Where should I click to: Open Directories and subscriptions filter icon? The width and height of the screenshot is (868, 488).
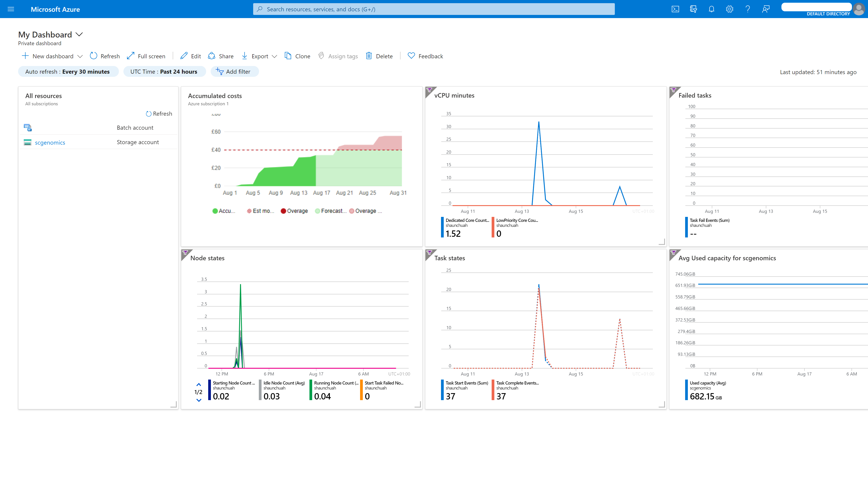[693, 9]
